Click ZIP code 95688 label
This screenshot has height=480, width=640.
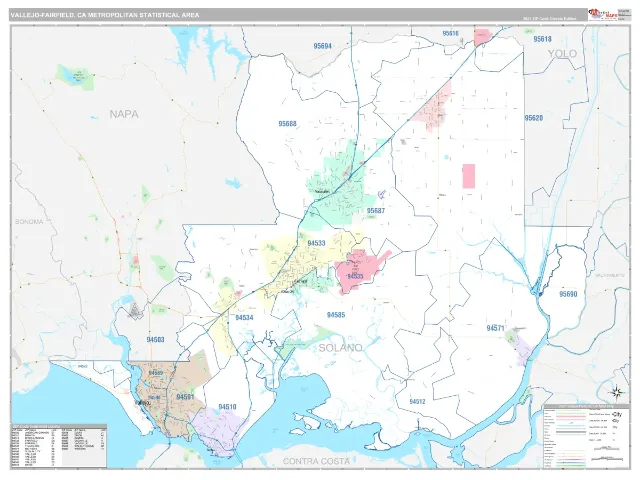[x=287, y=124]
